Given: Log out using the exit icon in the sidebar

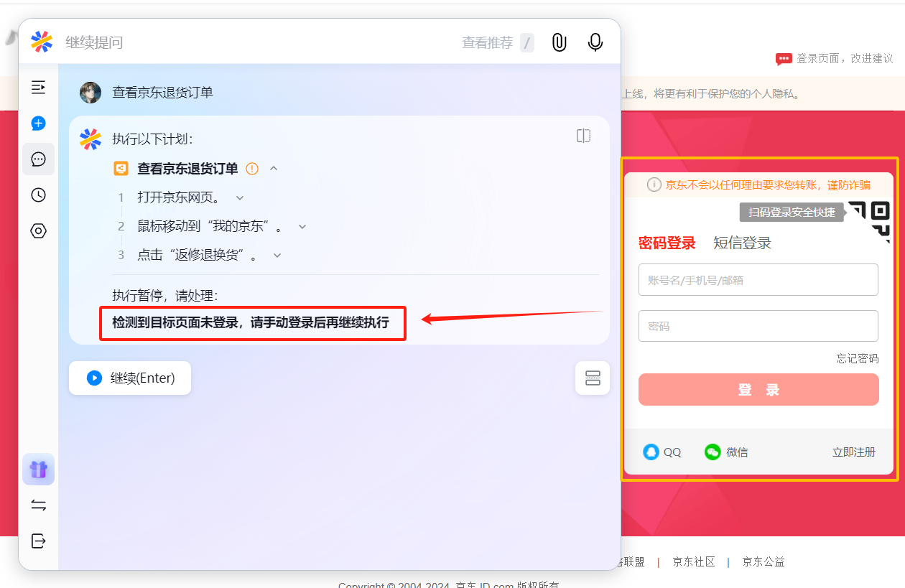Looking at the screenshot, I should (x=39, y=541).
